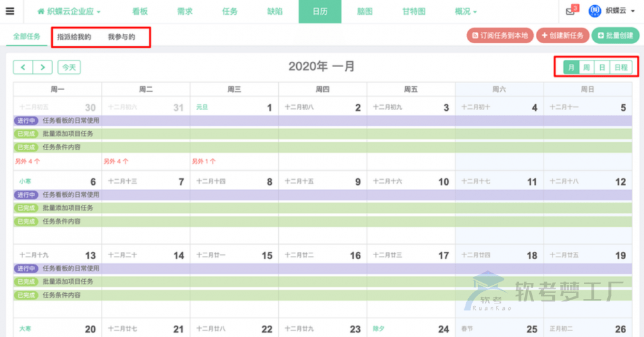The width and height of the screenshot is (644, 337).
Task: Show 另外 4 个 tasks on Tuesday 31
Action: coord(116,162)
